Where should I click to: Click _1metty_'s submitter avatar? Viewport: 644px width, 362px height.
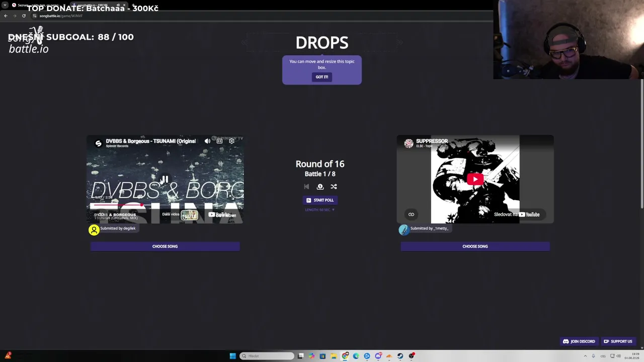(404, 230)
